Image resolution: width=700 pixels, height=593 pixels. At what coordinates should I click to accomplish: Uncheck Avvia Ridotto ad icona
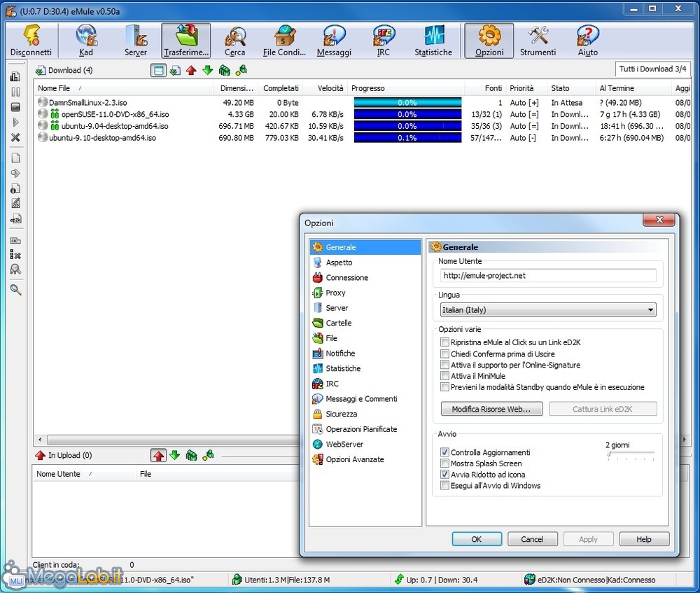click(444, 475)
